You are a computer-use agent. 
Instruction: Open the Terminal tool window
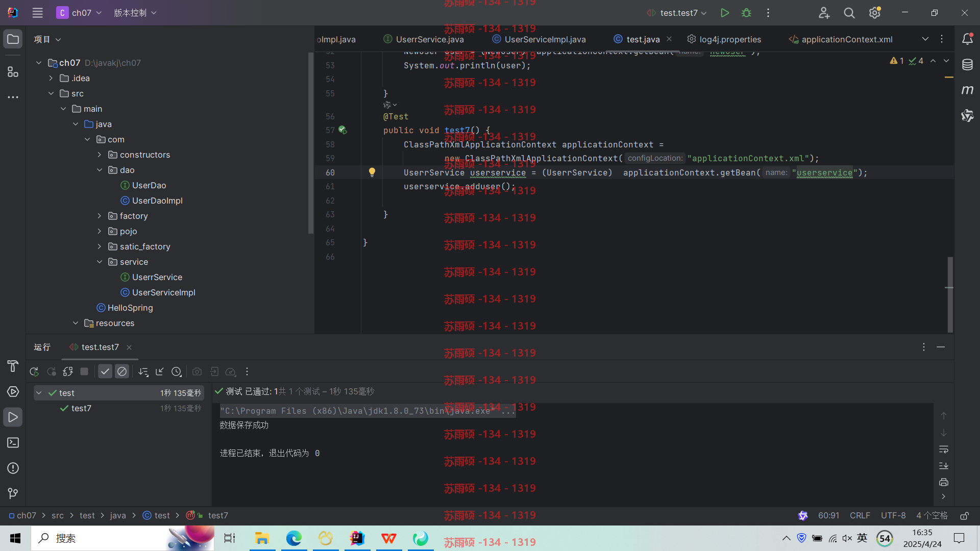13,443
